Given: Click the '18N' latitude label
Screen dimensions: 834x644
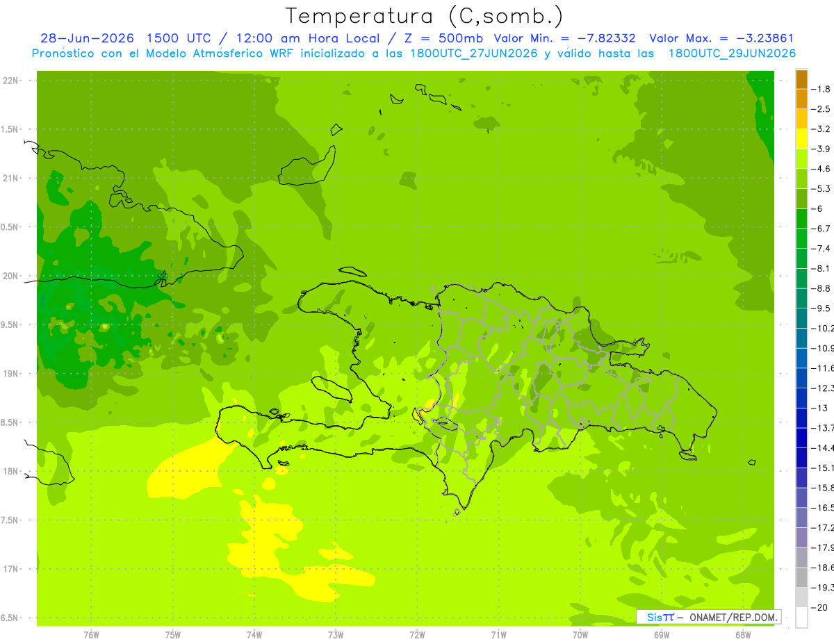Looking at the screenshot, I should [x=10, y=472].
